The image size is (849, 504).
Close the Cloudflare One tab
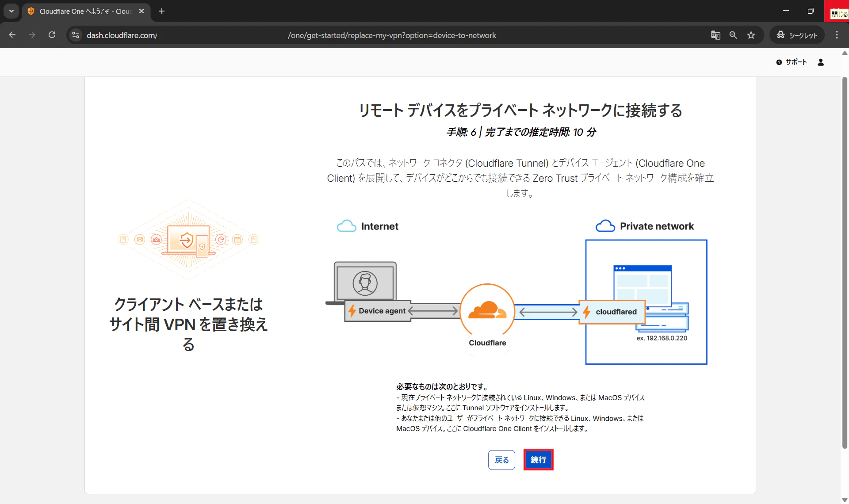click(141, 11)
